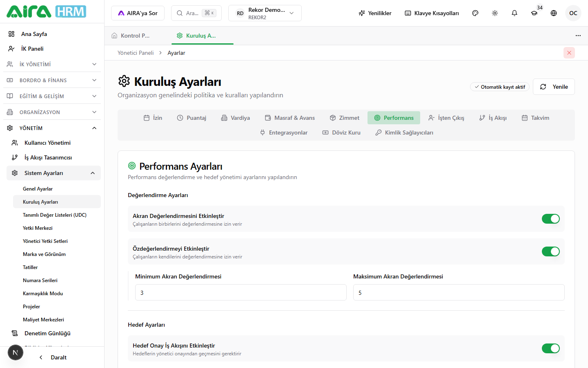
Task: Expand ORGANİZASYON section chevron
Action: 94,112
